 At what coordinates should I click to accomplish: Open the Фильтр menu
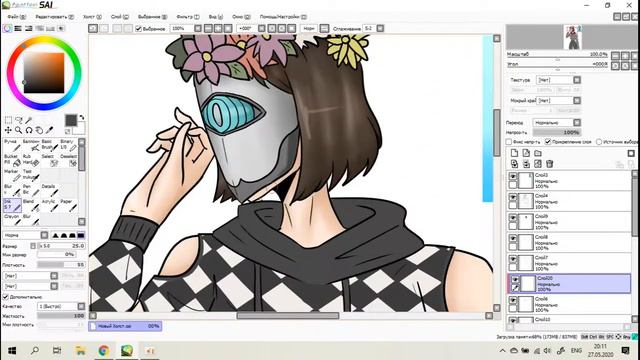pyautogui.click(x=188, y=17)
